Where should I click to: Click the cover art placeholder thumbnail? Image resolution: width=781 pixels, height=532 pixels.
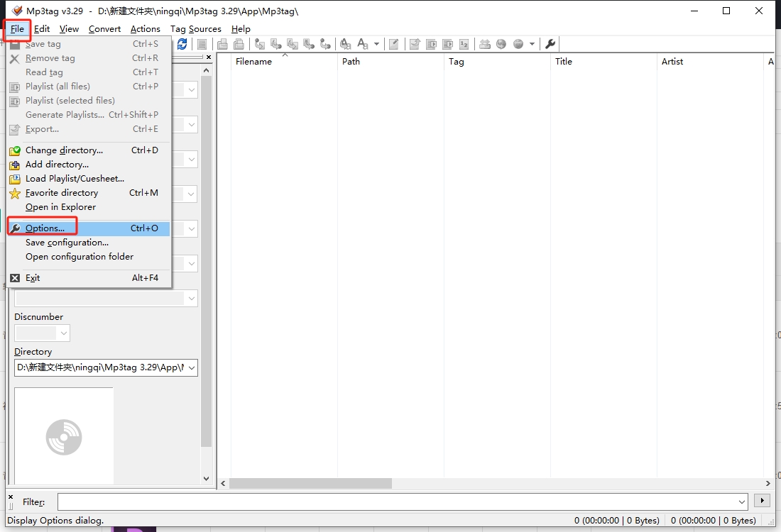click(x=64, y=436)
